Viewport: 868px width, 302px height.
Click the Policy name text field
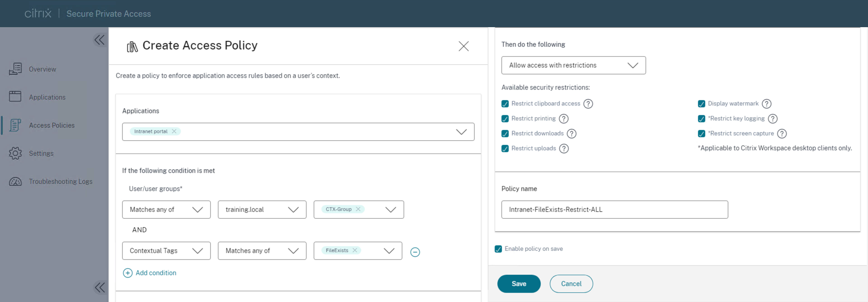pyautogui.click(x=614, y=210)
